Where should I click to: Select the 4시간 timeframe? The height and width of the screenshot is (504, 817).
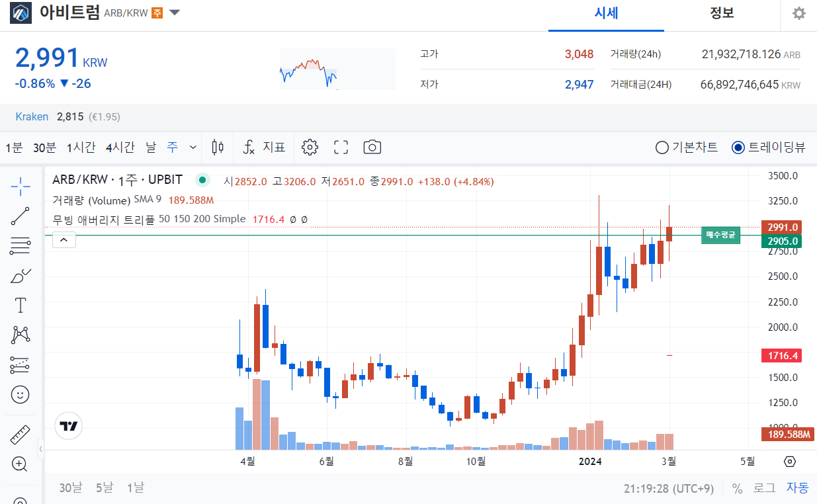tap(120, 147)
